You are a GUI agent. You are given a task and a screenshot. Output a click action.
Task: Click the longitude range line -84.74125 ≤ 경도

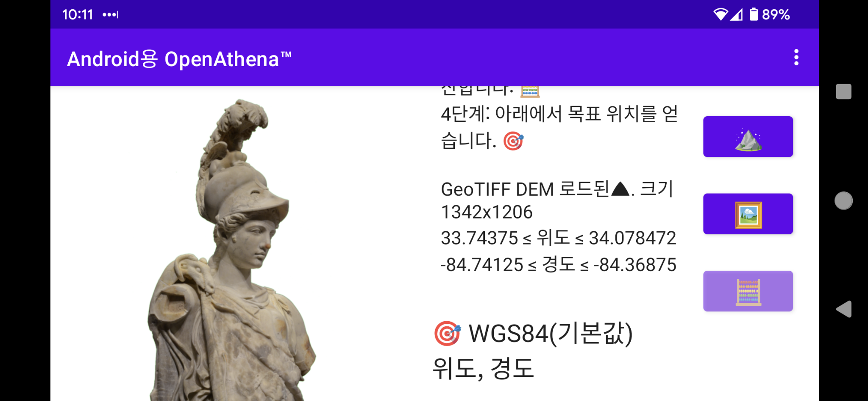(x=558, y=264)
